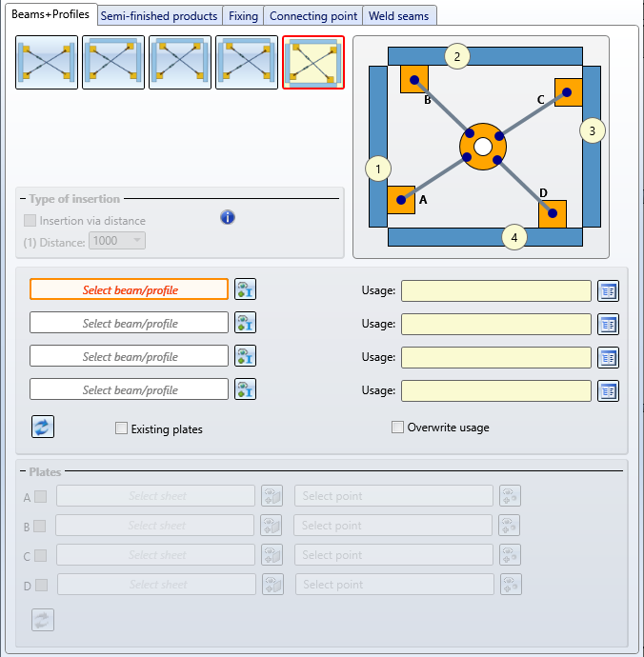Click sheet picker icon for plate C

272,555
